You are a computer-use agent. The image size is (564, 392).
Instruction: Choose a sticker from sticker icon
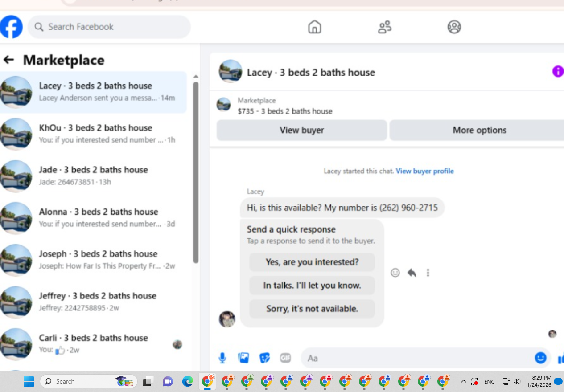click(x=265, y=358)
